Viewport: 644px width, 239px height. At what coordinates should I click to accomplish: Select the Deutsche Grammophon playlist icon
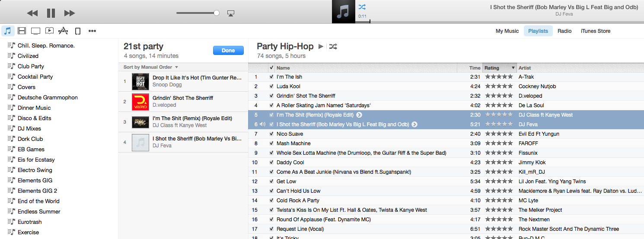click(x=11, y=97)
